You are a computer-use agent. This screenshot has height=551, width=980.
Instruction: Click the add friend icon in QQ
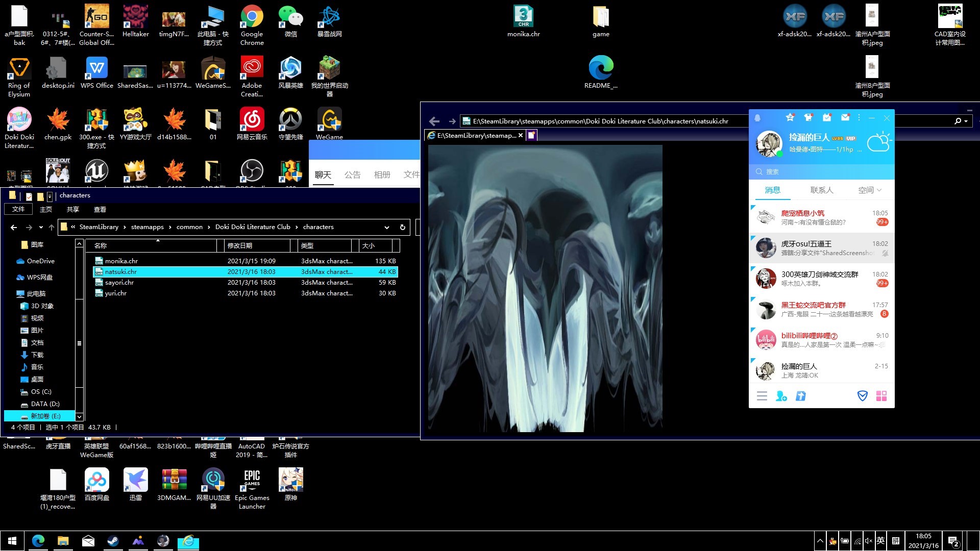pyautogui.click(x=781, y=396)
